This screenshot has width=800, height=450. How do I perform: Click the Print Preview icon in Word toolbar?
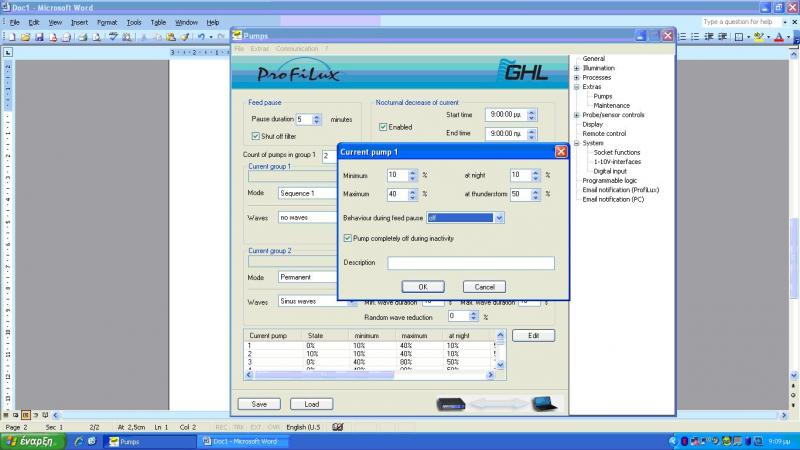click(96, 37)
